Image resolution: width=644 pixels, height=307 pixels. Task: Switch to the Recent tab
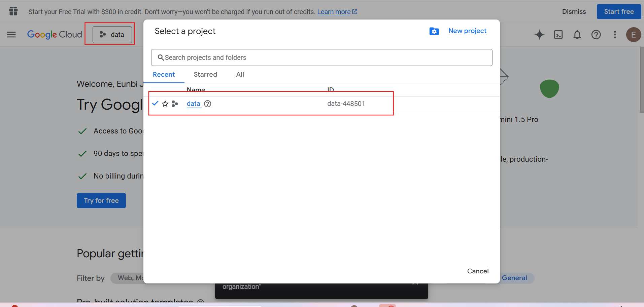164,74
